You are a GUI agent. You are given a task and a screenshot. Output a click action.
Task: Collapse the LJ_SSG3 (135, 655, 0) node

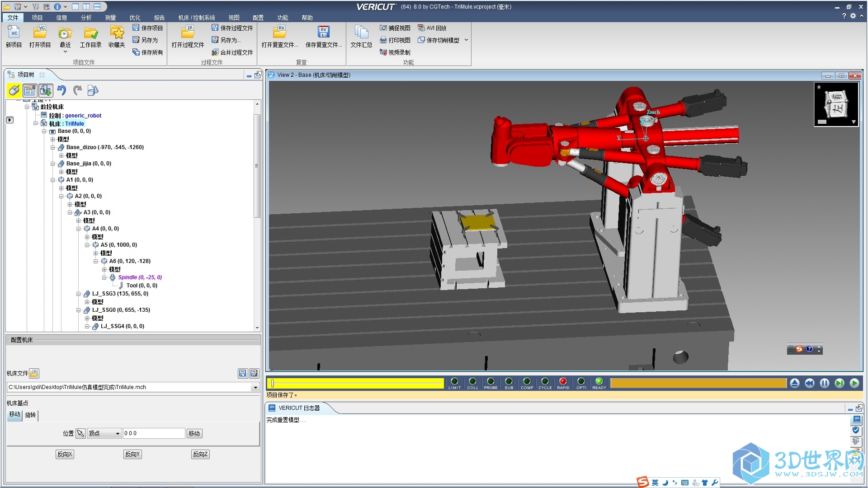[x=79, y=294]
